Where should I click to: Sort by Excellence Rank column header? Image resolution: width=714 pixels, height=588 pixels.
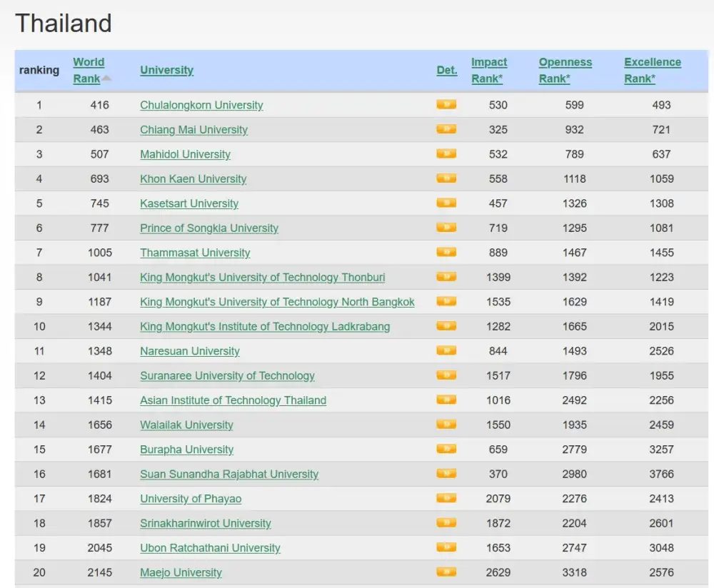point(652,70)
